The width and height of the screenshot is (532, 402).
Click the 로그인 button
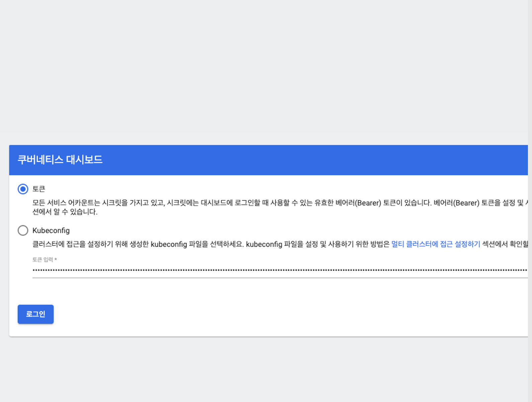tap(35, 314)
